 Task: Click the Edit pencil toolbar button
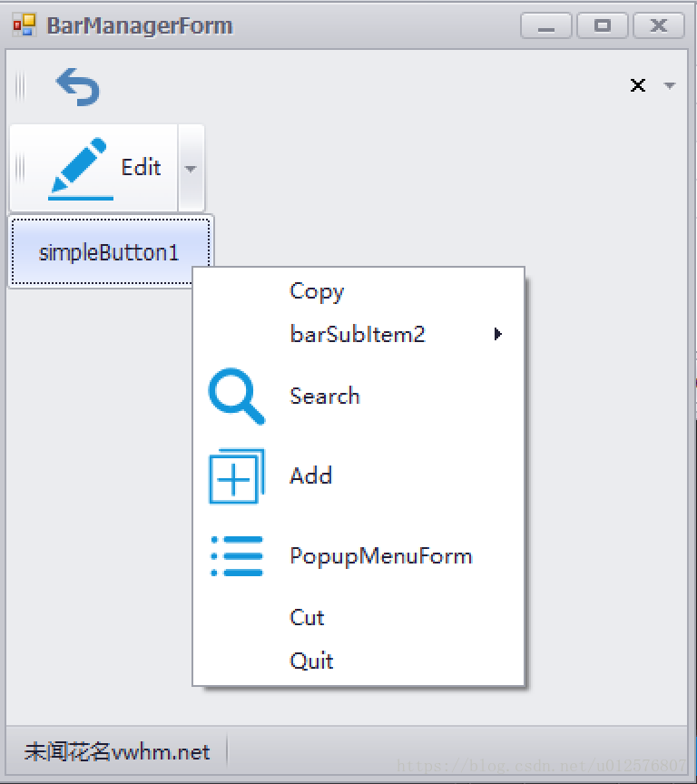coord(94,168)
